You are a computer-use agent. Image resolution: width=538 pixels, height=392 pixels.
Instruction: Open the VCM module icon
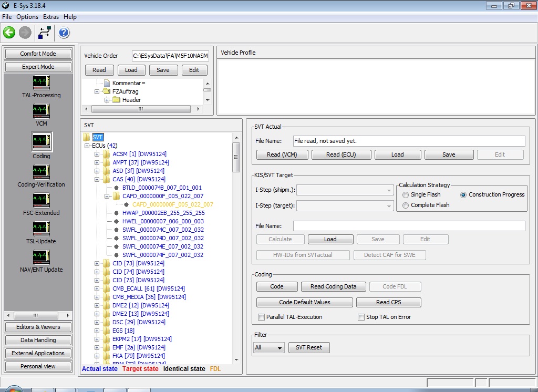[42, 111]
